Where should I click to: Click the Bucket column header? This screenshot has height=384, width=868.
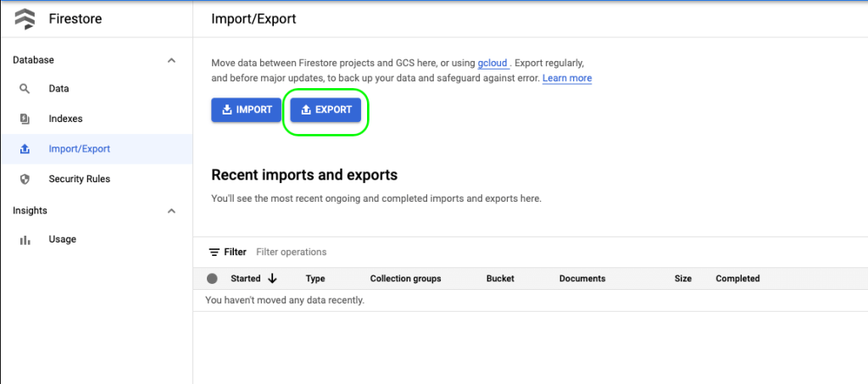[500, 278]
